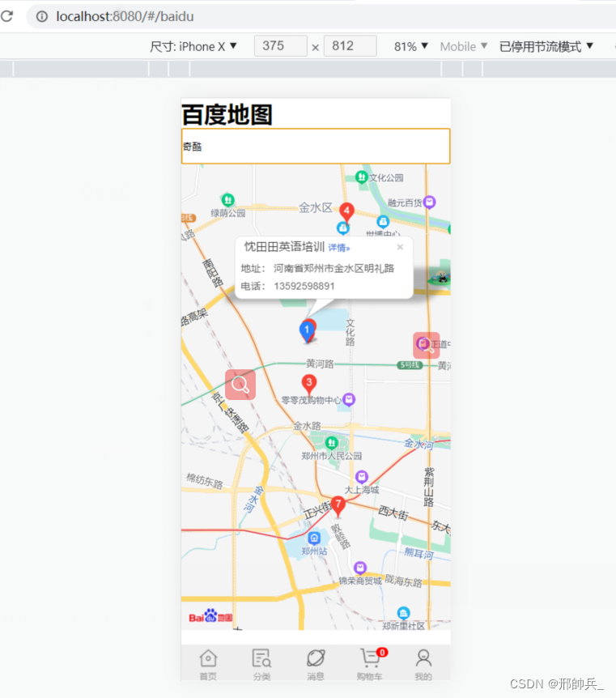This screenshot has width=616, height=698.
Task: Click the 大上海城 shopping icon
Action: tap(362, 477)
